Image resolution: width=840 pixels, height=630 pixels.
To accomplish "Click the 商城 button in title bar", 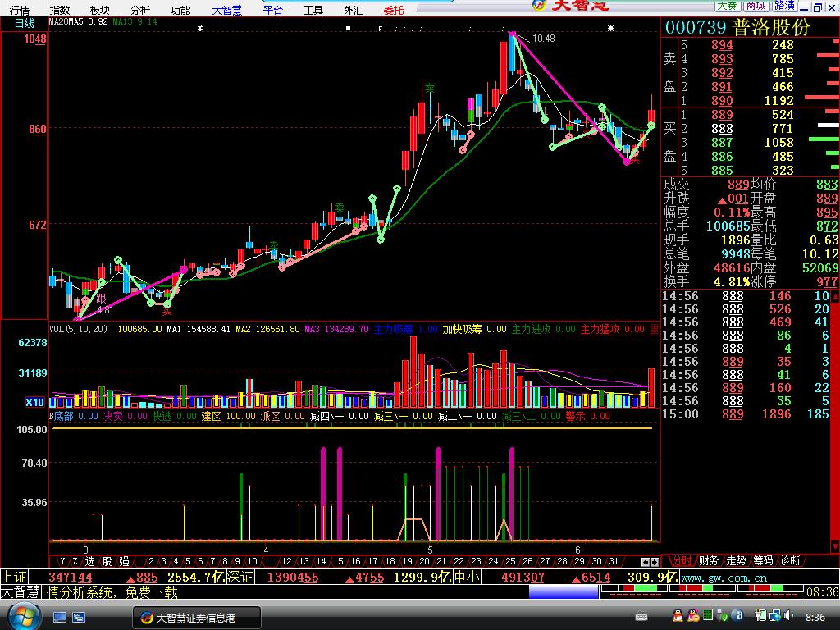I will pyautogui.click(x=756, y=6).
